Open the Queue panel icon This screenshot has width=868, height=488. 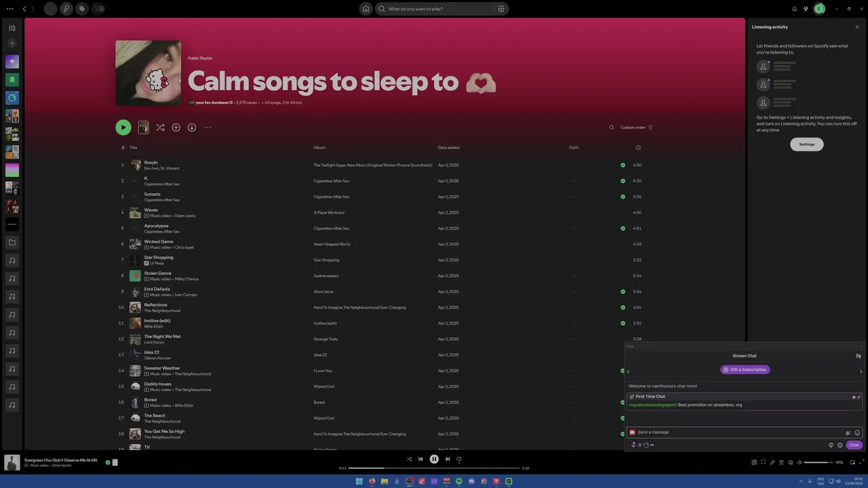(x=781, y=462)
